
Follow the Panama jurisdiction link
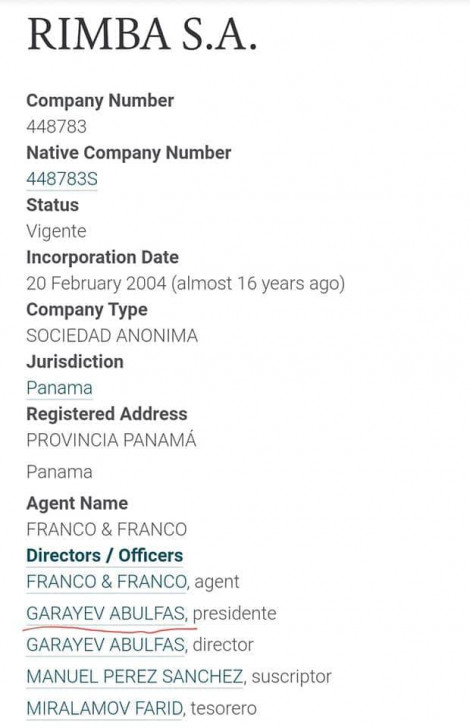point(59,388)
